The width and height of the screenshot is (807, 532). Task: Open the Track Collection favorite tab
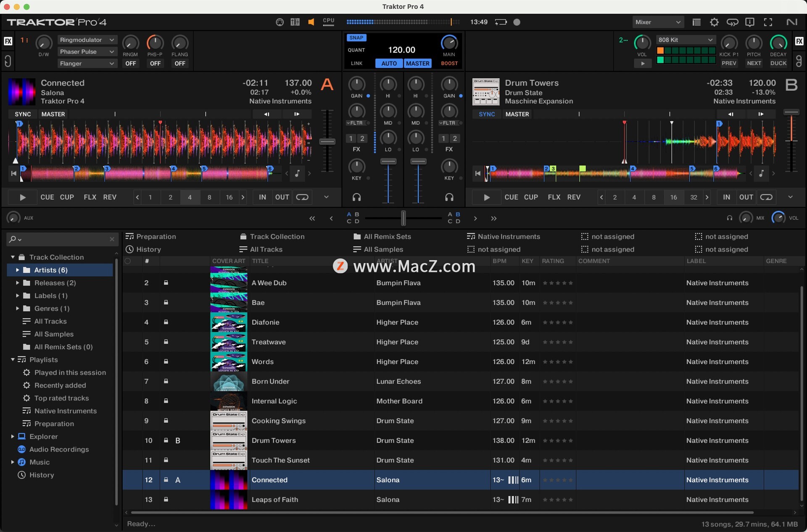(272, 237)
